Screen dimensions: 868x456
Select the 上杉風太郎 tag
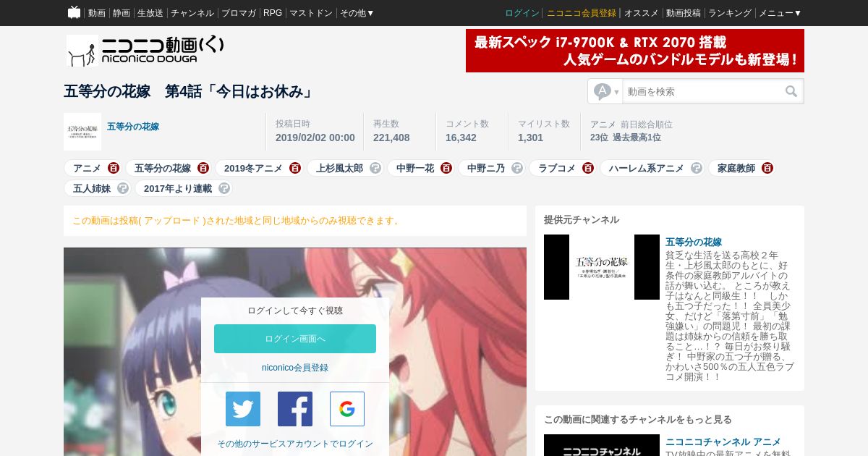tap(339, 168)
